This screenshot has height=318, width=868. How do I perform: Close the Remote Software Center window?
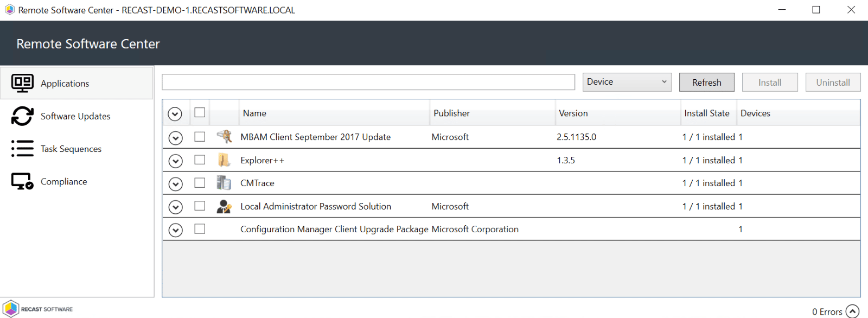(851, 10)
